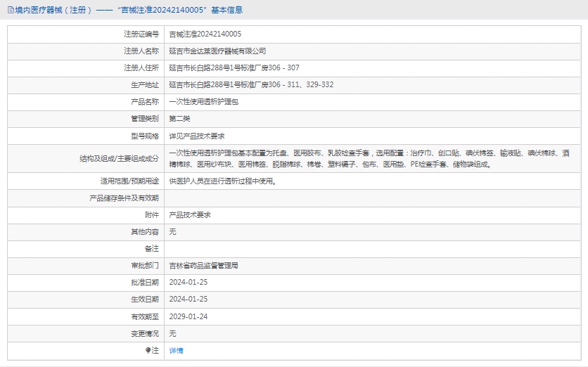Click registration number value 吉械注准20242140005
The width and height of the screenshot is (588, 367).
tap(205, 34)
